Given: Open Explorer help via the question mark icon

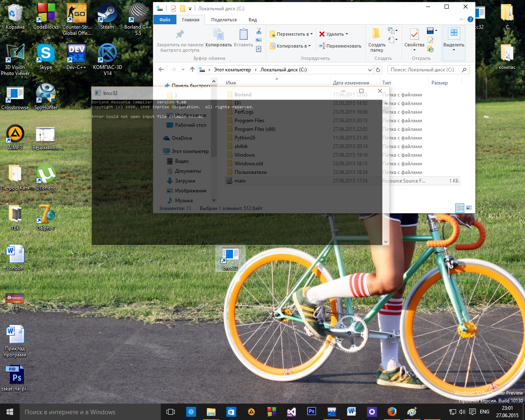Looking at the screenshot, I should pos(470,19).
